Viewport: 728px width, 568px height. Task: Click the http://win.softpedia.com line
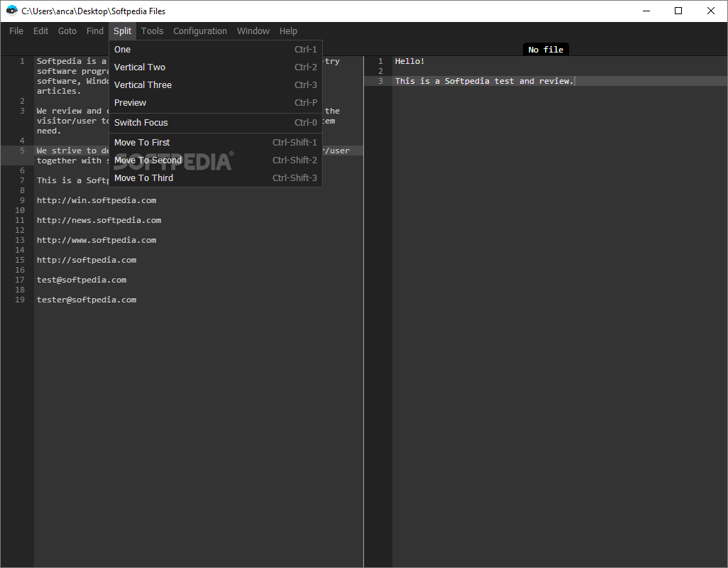coord(96,200)
